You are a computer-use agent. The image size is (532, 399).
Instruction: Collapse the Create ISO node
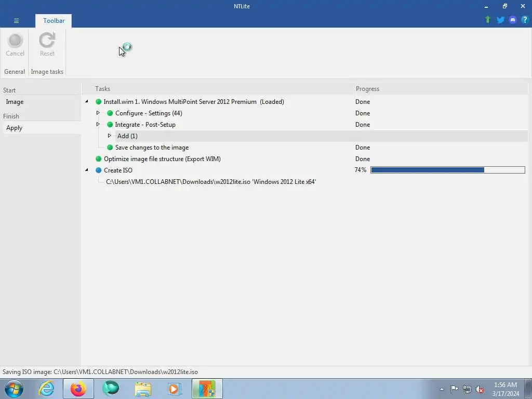(x=87, y=170)
